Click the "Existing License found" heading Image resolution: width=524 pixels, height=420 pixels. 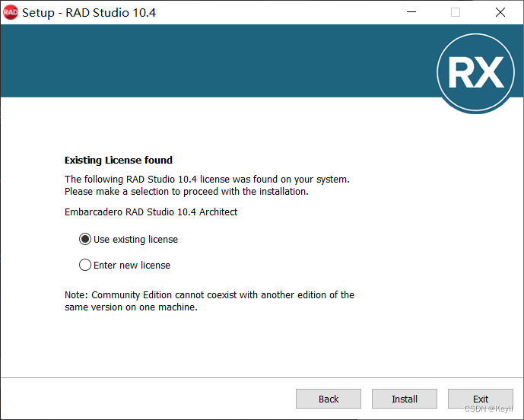119,161
